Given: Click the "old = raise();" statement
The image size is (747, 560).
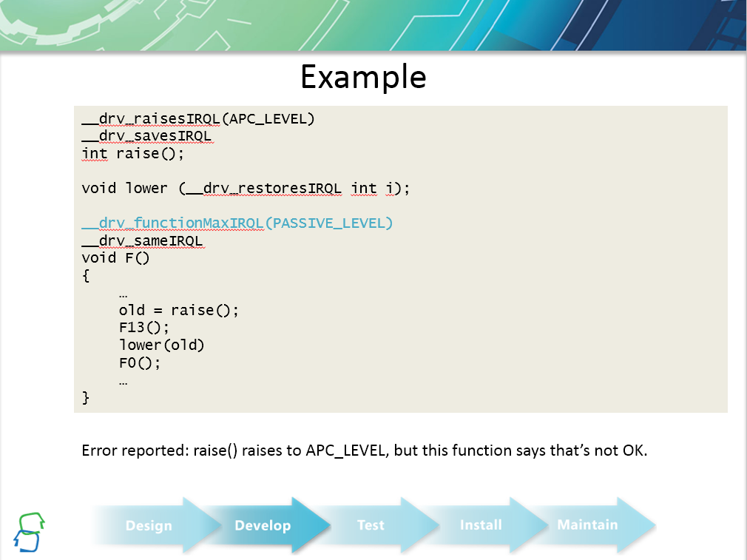Looking at the screenshot, I should point(179,311).
